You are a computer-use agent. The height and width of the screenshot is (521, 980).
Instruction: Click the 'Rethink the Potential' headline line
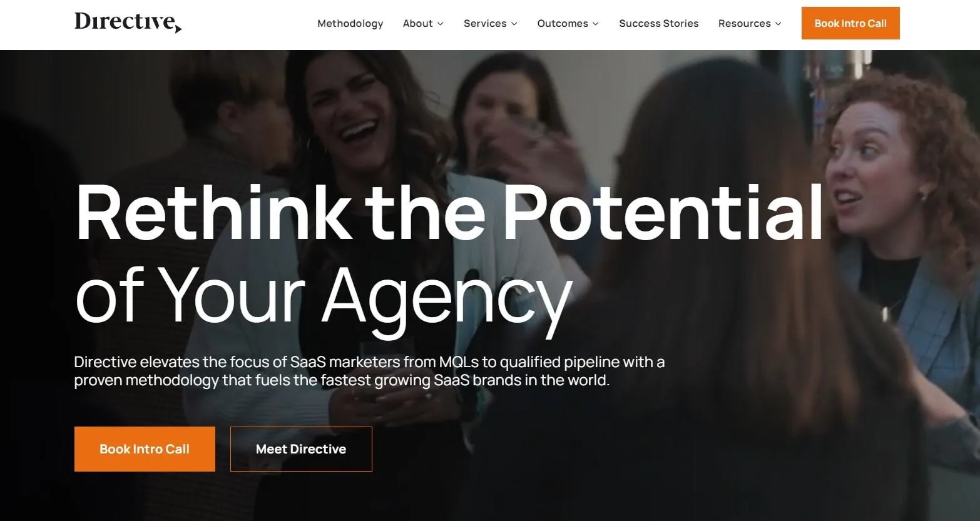[x=449, y=212]
